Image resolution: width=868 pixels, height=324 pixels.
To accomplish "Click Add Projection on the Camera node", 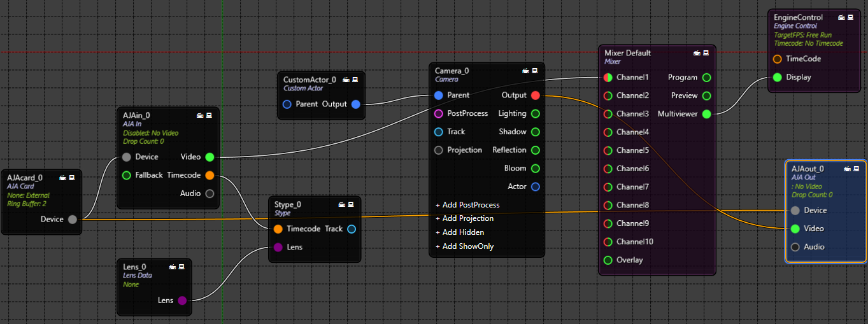I will tap(464, 218).
